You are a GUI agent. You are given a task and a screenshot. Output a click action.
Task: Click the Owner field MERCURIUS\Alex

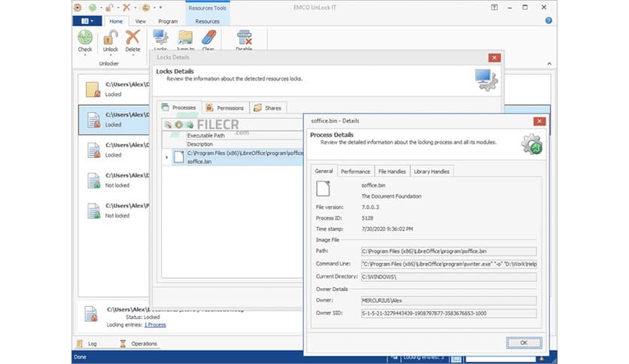click(448, 300)
